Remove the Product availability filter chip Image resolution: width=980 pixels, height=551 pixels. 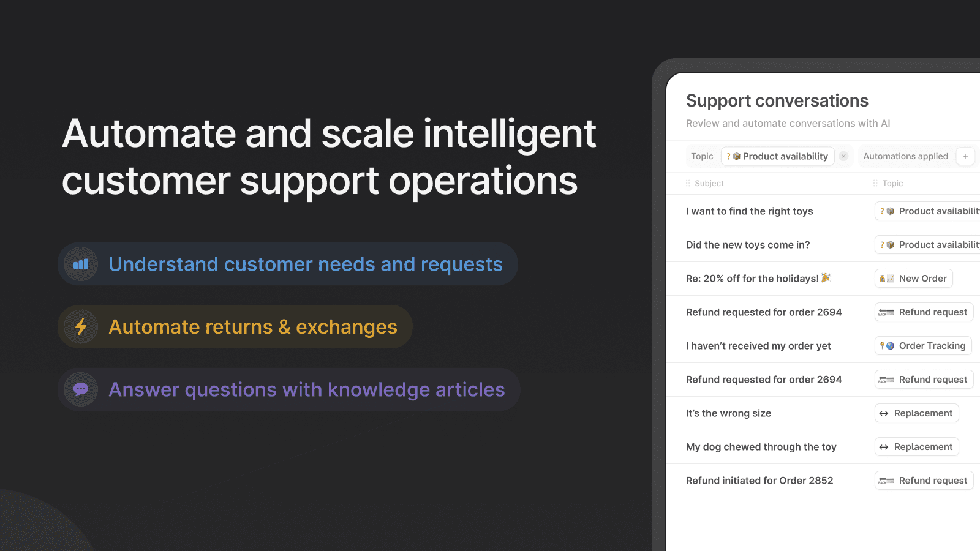[843, 156]
